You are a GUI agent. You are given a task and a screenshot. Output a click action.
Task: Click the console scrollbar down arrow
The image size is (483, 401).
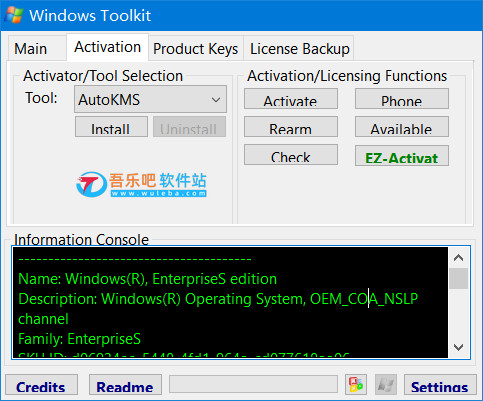pyautogui.click(x=459, y=347)
